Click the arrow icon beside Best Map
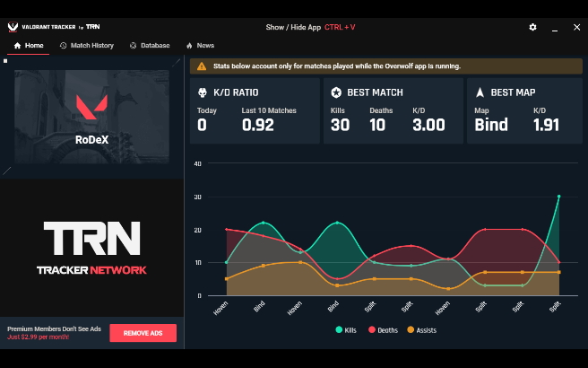 pyautogui.click(x=480, y=92)
